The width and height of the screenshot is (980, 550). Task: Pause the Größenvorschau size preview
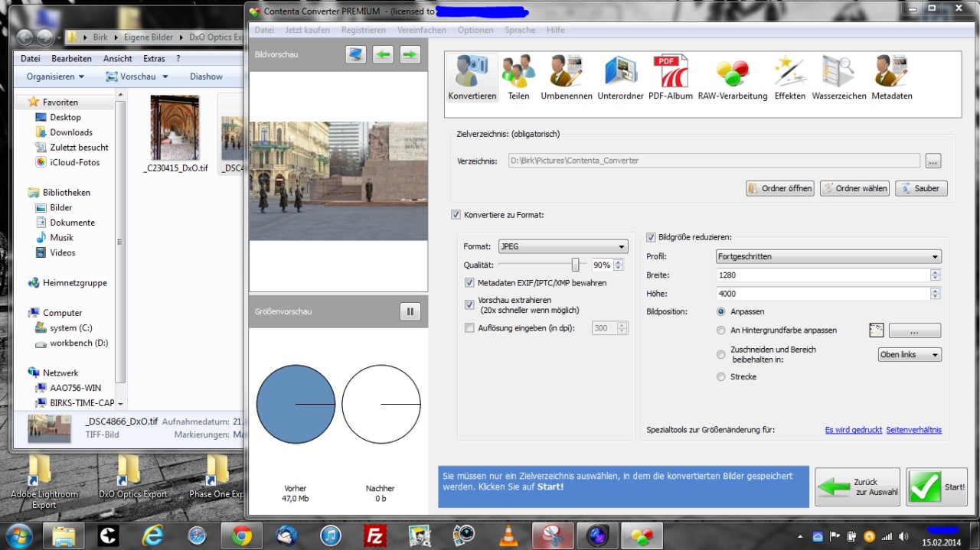coord(410,311)
